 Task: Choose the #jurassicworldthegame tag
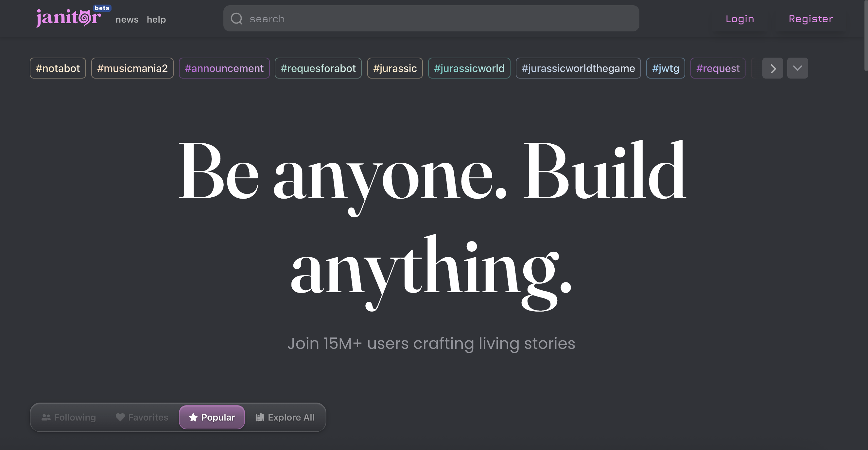tap(578, 68)
